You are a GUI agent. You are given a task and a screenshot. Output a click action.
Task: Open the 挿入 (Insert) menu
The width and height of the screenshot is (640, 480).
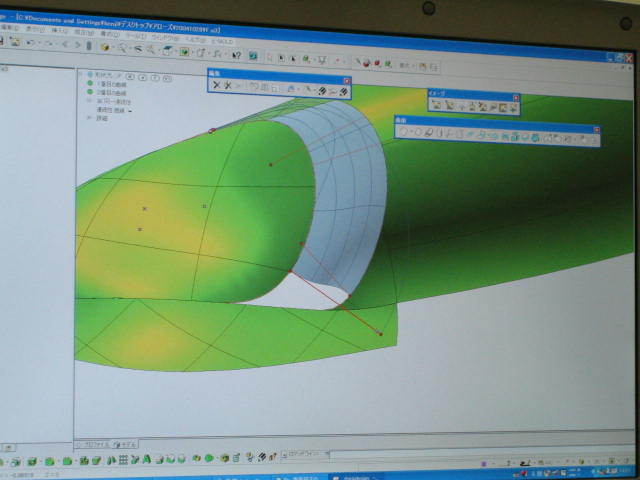(60, 30)
